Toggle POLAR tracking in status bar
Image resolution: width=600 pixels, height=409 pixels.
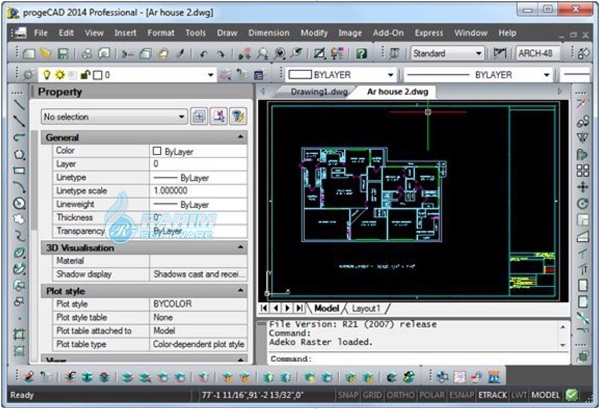click(x=432, y=395)
